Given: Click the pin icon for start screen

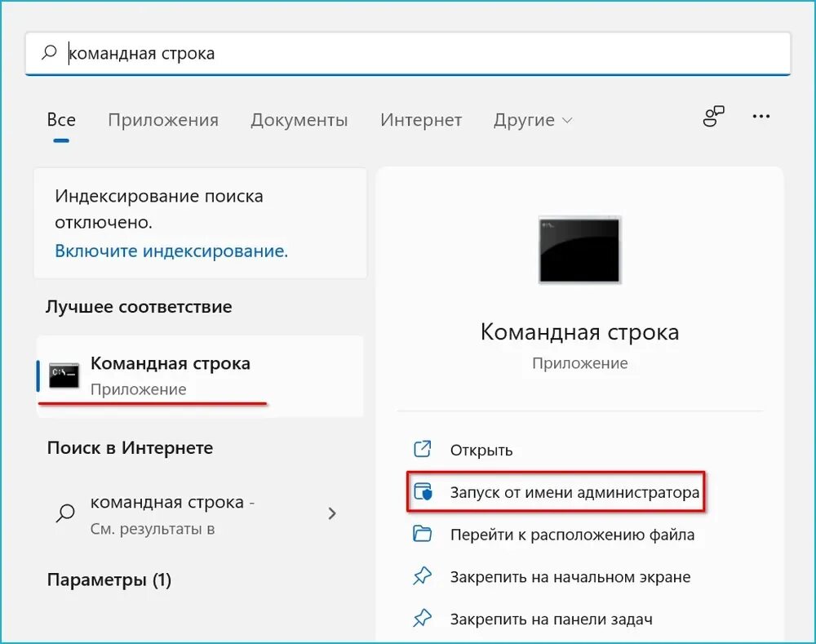Looking at the screenshot, I should 422,575.
